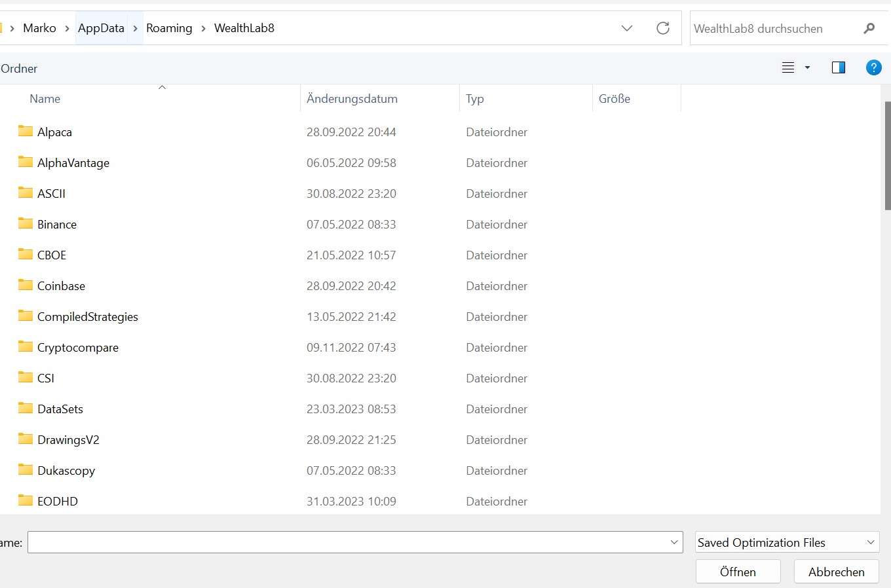The width and height of the screenshot is (891, 588).
Task: Expand chevron after Roaming in path
Action: click(203, 28)
